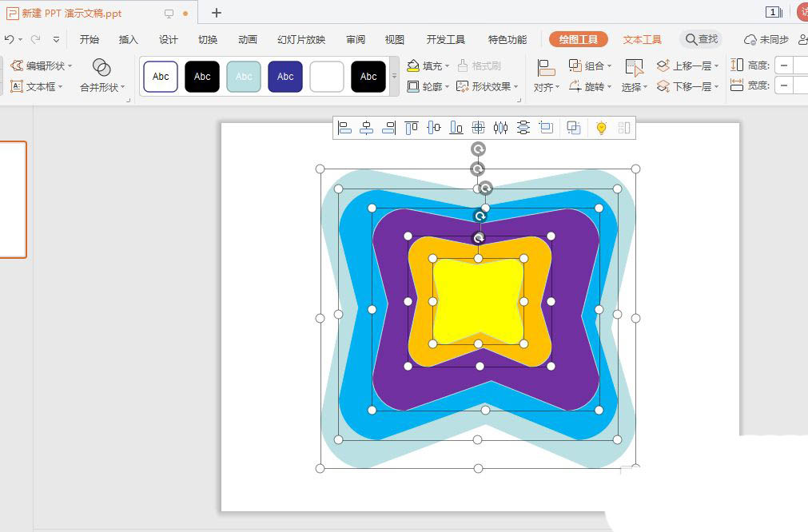The image size is (808, 532).
Task: Open the shape style group dialog launcher
Action: coord(519,100)
